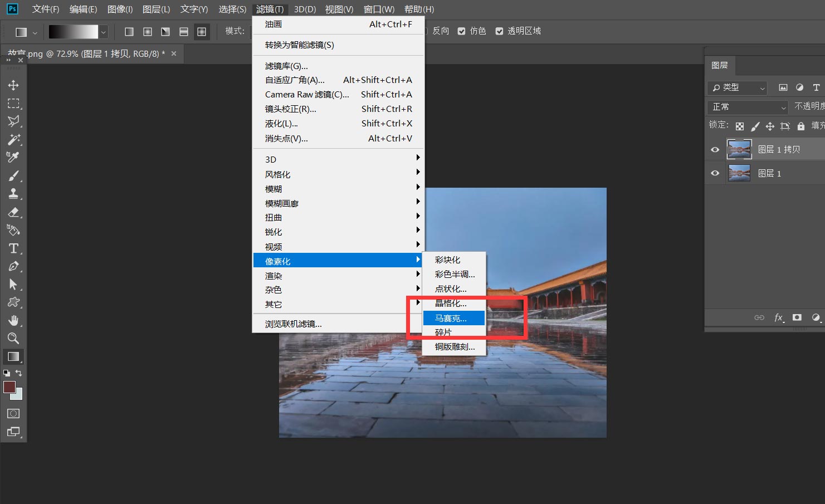Select the Pen tool
825x504 pixels.
tap(13, 266)
